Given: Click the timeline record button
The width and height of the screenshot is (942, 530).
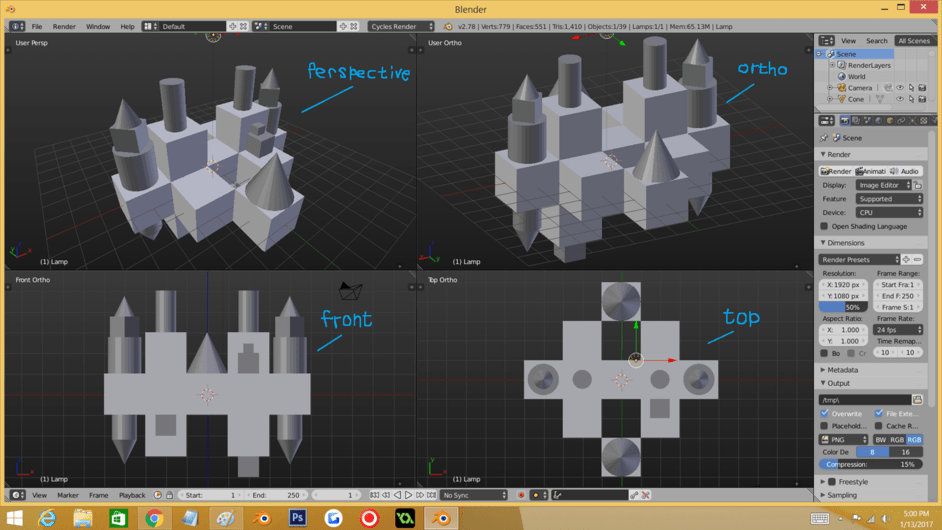Looking at the screenshot, I should pos(521,495).
